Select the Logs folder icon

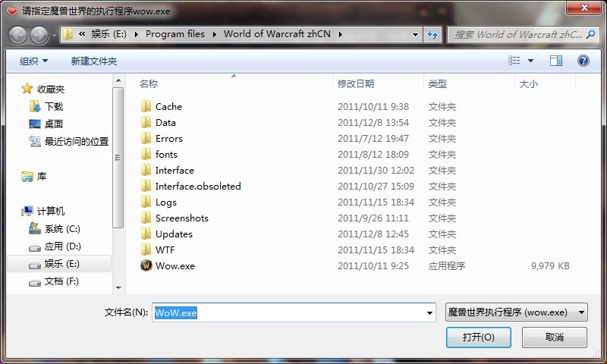pyautogui.click(x=146, y=202)
